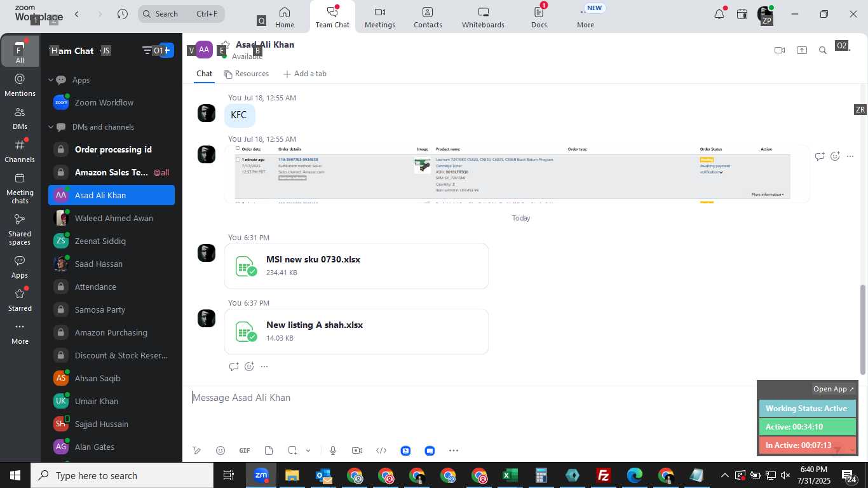Screen dimensions: 868x488
Task: Attach a file with the document icon
Action: pos(269,451)
